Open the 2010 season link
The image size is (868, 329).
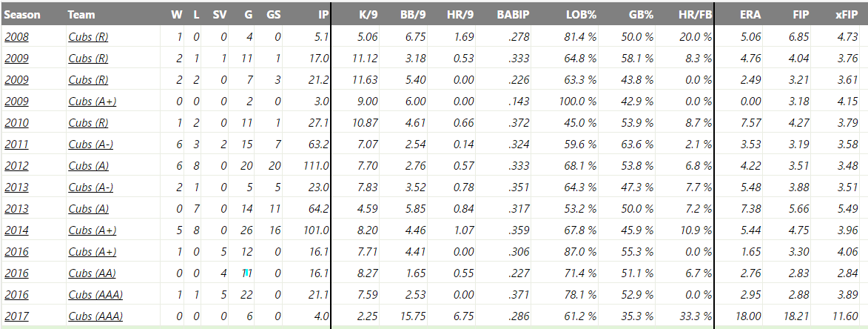[16, 123]
